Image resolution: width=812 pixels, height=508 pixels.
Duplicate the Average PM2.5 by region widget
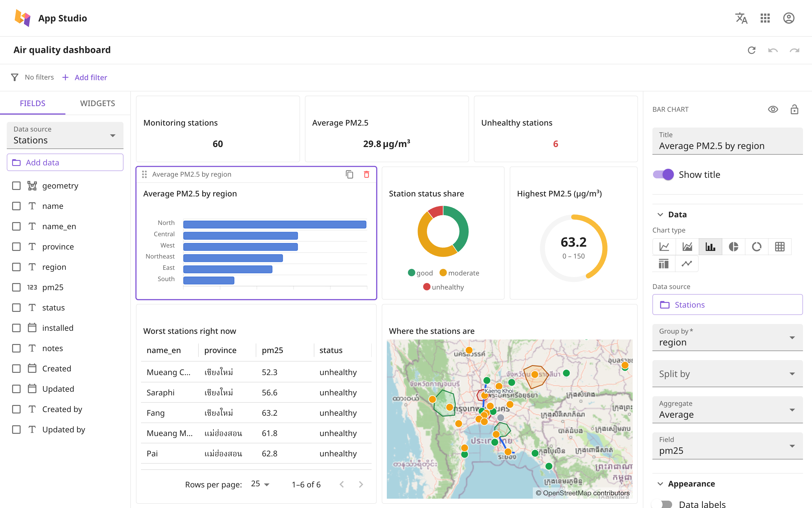[x=349, y=174]
